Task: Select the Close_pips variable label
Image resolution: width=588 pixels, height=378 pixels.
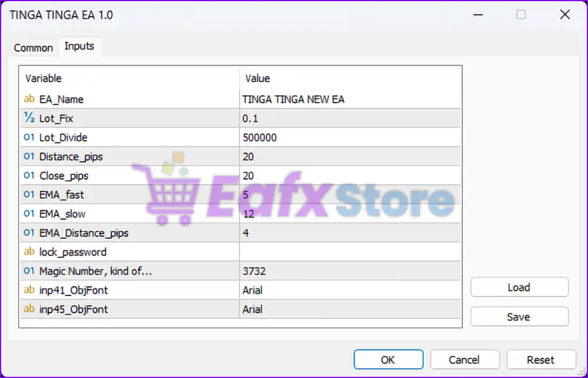Action: pyautogui.click(x=64, y=176)
